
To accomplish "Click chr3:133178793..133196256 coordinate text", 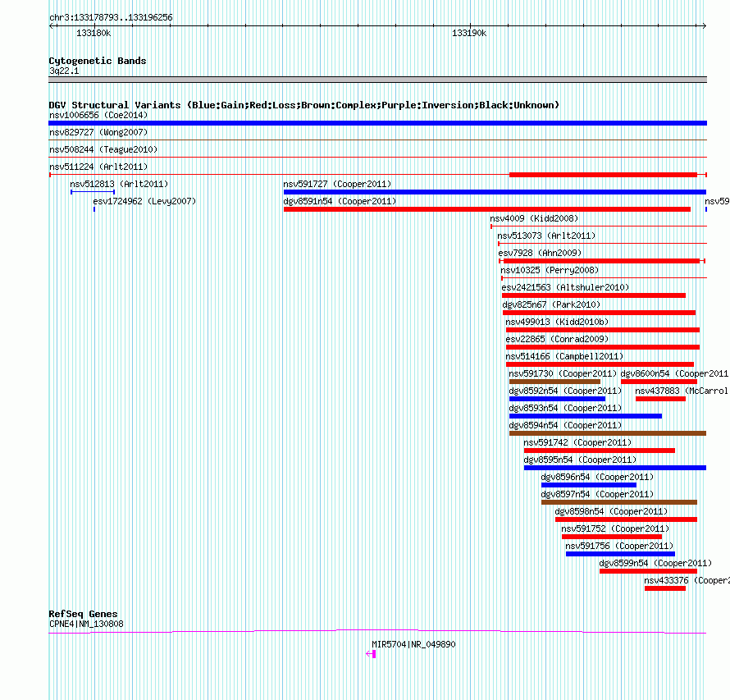I will point(111,18).
